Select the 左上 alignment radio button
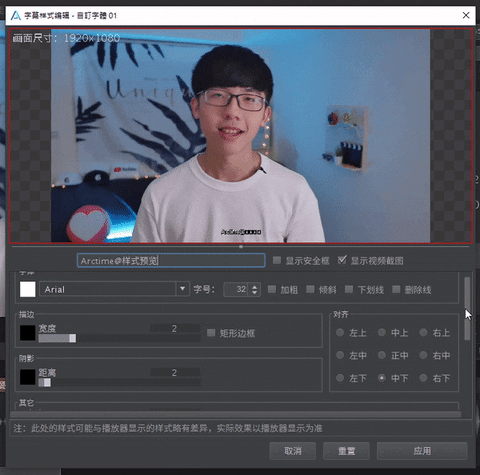This screenshot has width=480, height=475. point(340,332)
